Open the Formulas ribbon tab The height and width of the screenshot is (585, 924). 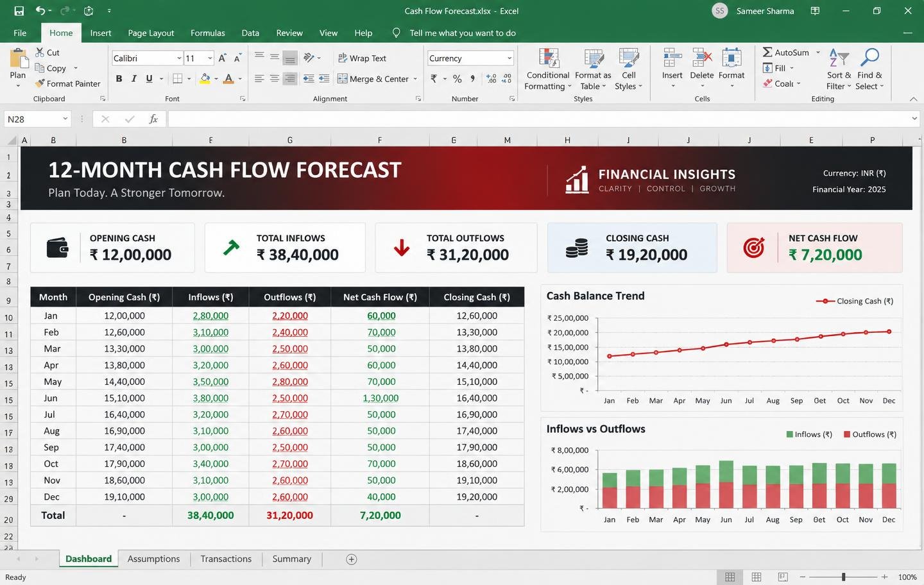[x=208, y=33]
